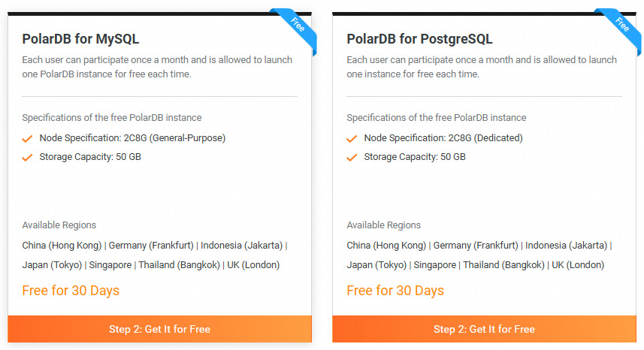Click the blue Free ribbon on MySQL card
The width and height of the screenshot is (644, 350).
click(x=296, y=27)
